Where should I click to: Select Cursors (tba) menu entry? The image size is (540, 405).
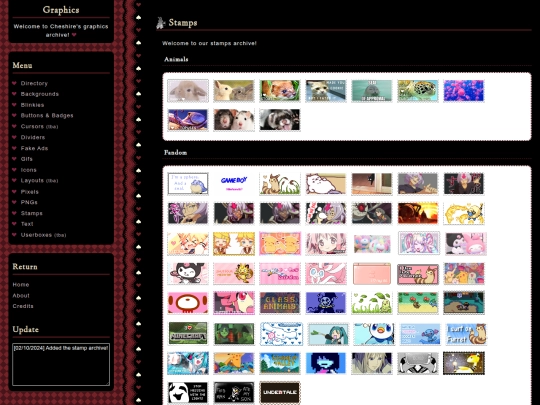point(39,126)
